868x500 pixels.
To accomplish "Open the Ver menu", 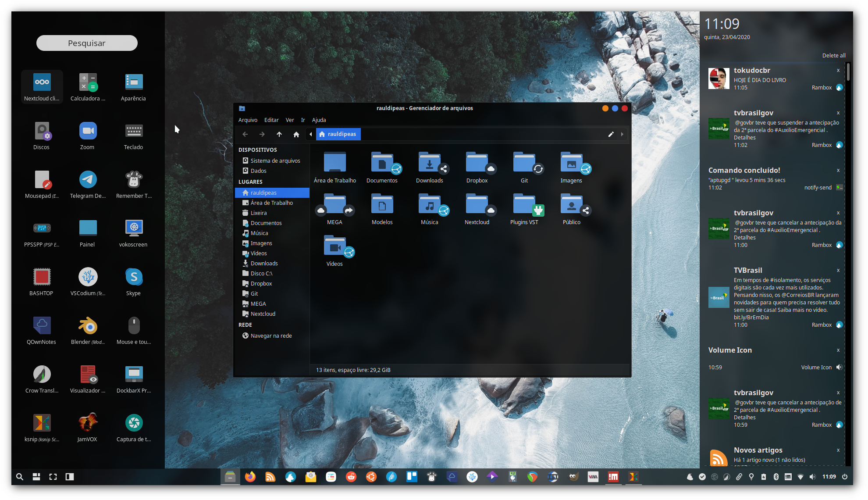I will (290, 120).
